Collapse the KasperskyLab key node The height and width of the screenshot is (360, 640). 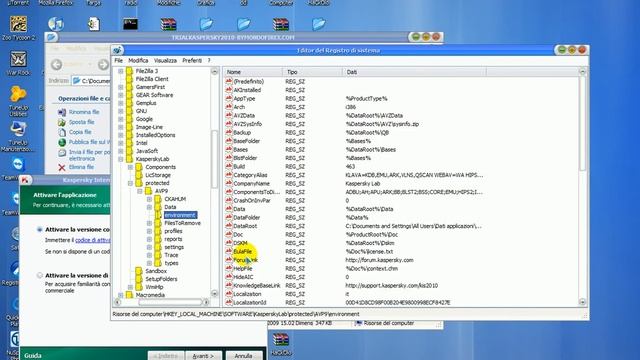pyautogui.click(x=121, y=159)
